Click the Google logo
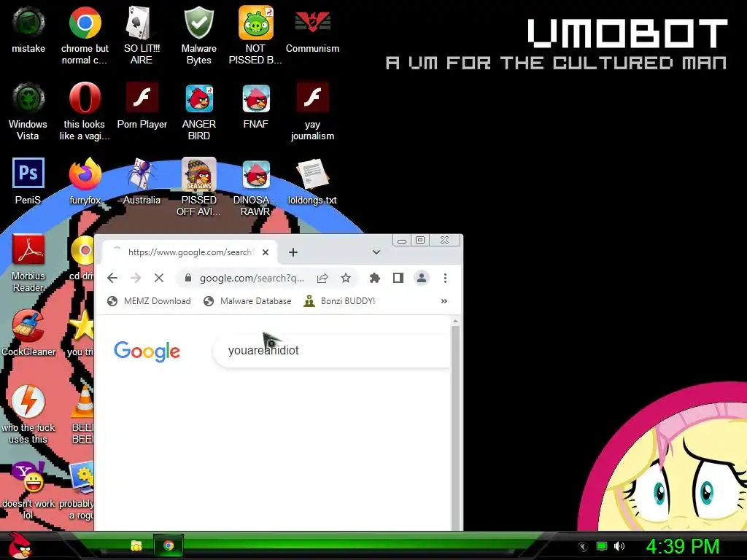This screenshot has width=747, height=560. coord(147,351)
